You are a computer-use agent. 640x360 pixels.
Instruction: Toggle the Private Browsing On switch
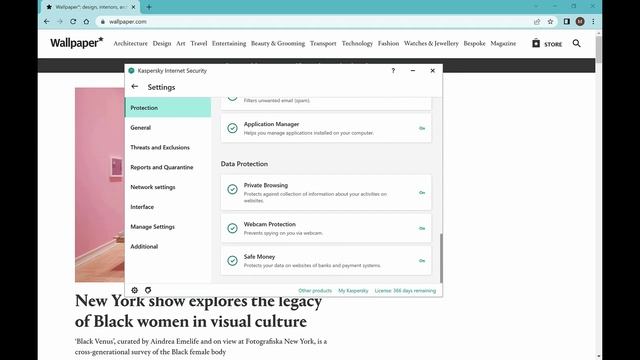point(422,192)
